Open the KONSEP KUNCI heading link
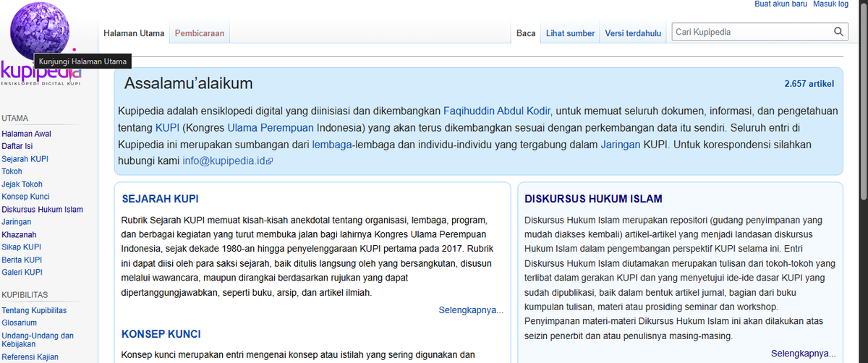Screen dimensions: 868x363 pos(161,334)
